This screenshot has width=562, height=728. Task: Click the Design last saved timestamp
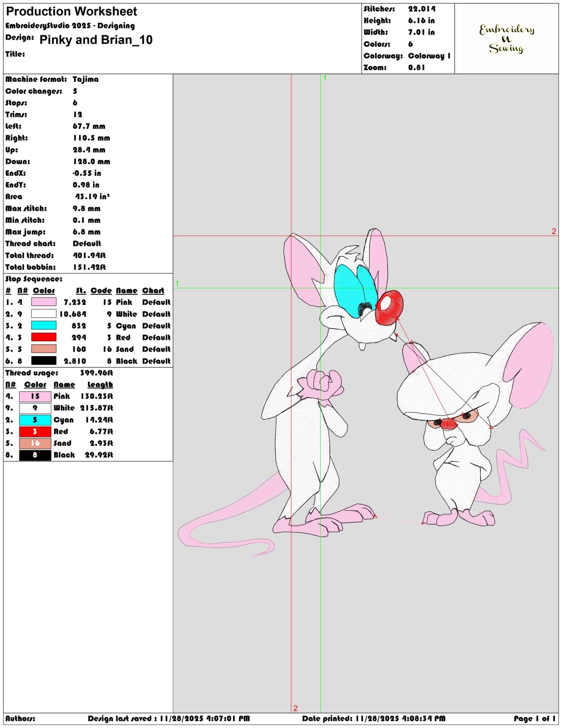[169, 719]
